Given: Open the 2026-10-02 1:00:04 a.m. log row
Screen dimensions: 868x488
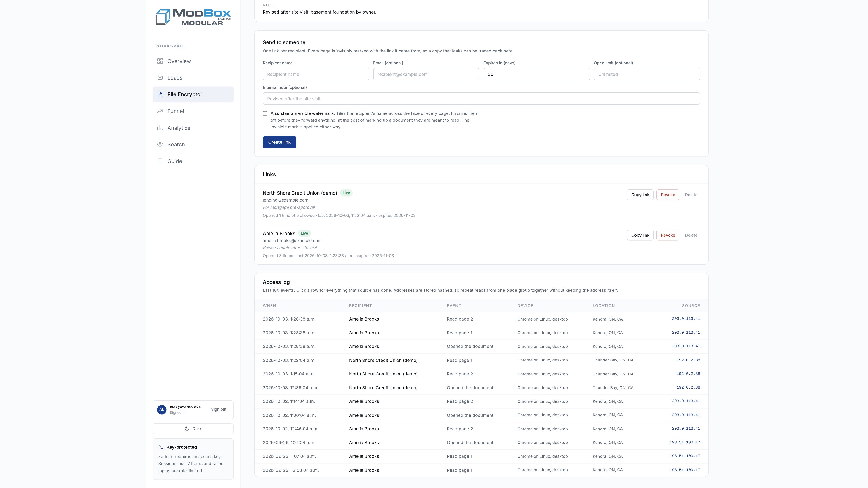Looking at the screenshot, I should [x=481, y=415].
